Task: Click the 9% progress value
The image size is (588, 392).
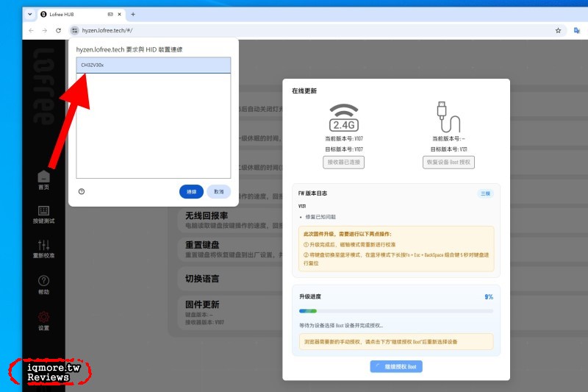Action: click(489, 296)
